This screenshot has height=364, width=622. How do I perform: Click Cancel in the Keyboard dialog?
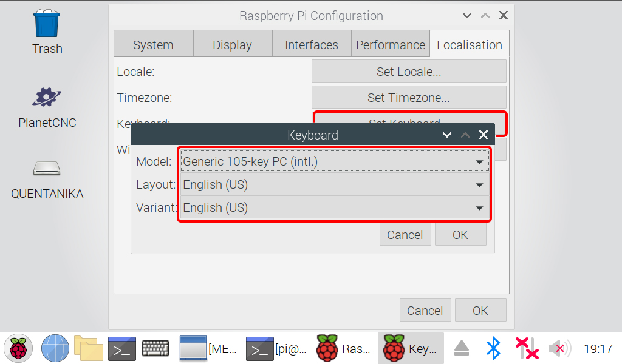click(x=405, y=235)
